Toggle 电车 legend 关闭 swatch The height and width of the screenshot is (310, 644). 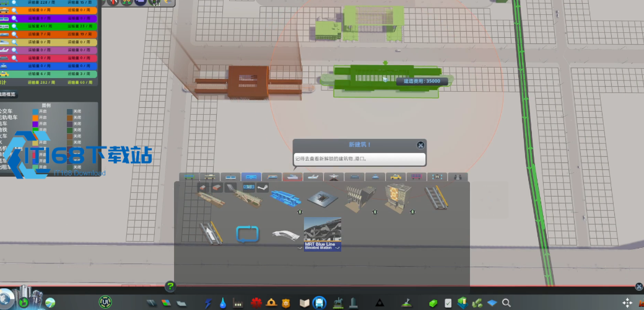(x=70, y=124)
